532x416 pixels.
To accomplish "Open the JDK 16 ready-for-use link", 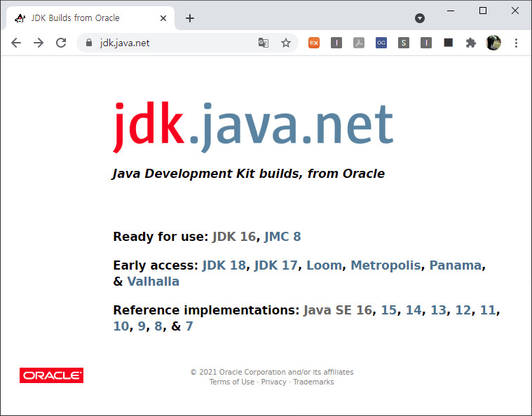I will point(234,236).
